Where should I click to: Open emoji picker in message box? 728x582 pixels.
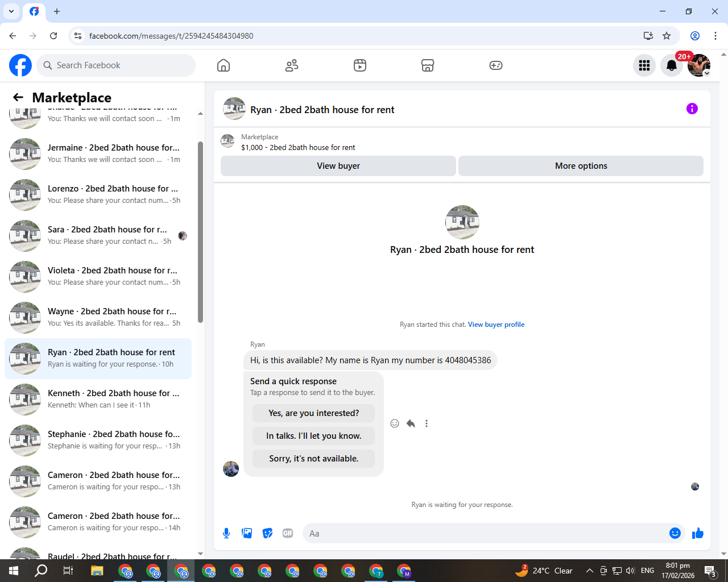[x=675, y=533]
